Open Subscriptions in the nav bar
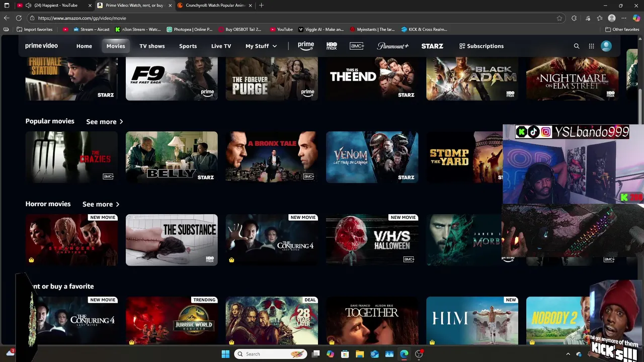Screen dimensions: 644x362 tap(481, 46)
